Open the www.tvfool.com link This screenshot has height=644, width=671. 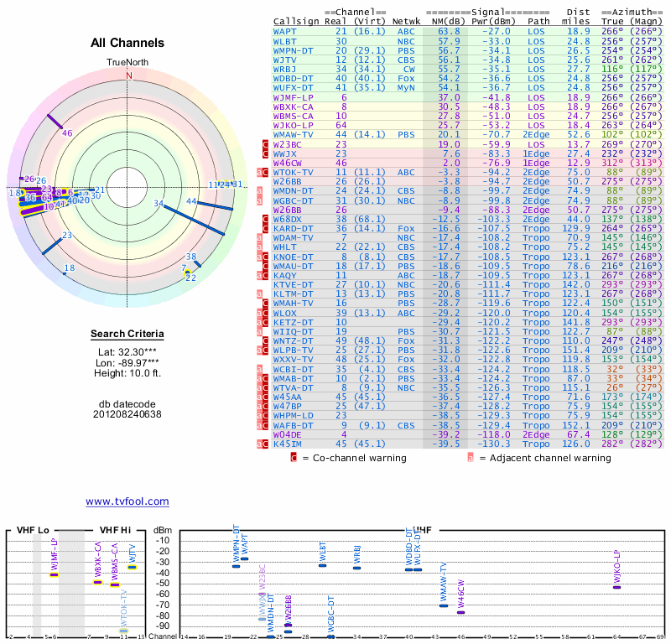coord(127,501)
